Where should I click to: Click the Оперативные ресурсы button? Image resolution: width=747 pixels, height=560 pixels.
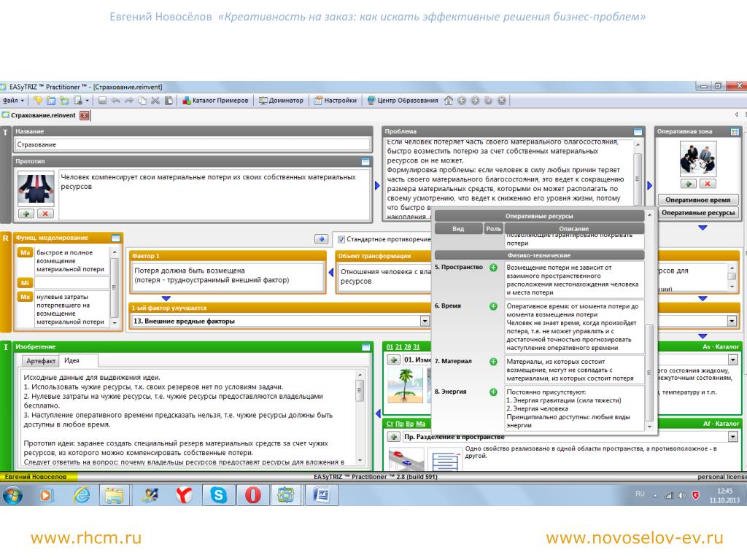coord(697,213)
